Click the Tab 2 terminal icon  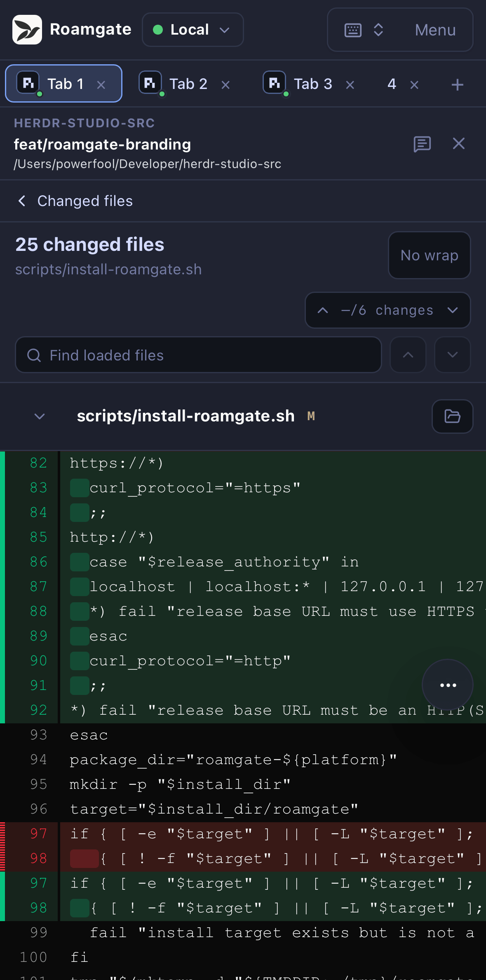tap(150, 83)
